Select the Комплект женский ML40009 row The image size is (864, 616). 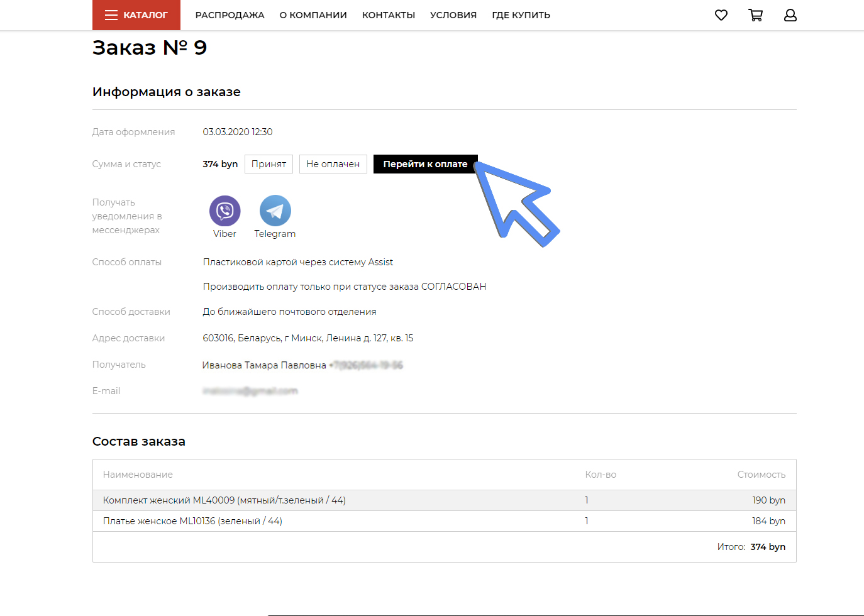(x=445, y=500)
